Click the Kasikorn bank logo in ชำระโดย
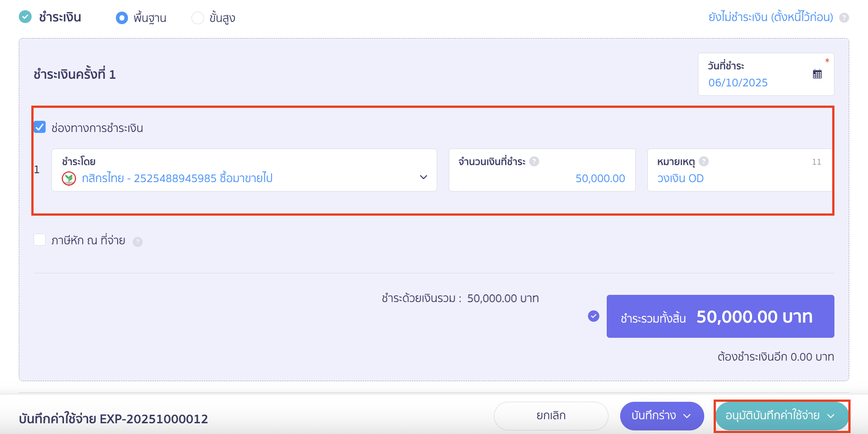The image size is (868, 434). point(68,178)
